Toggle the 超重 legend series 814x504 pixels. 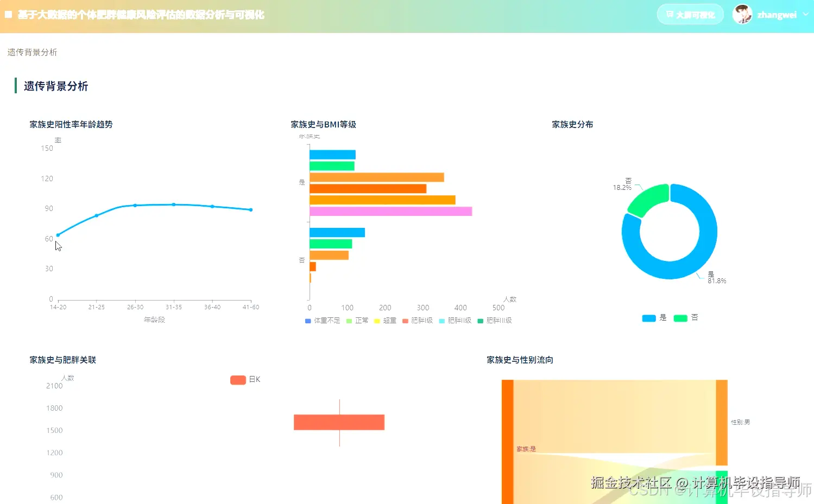(x=386, y=321)
